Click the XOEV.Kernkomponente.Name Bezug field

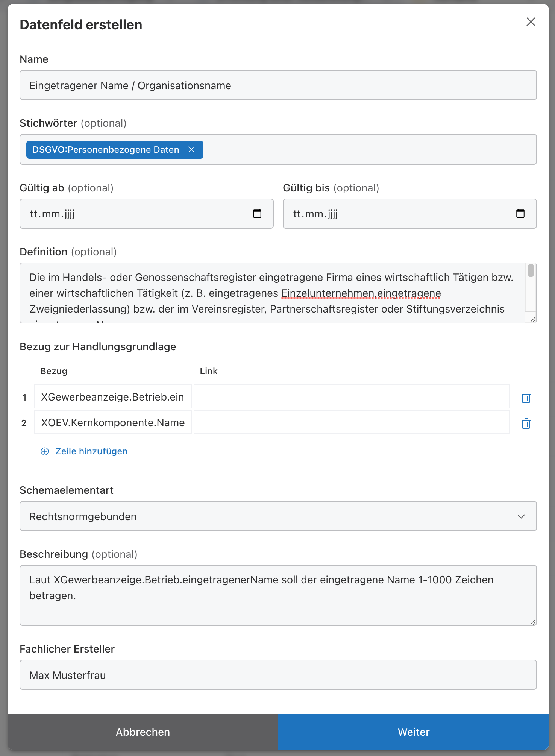point(113,422)
